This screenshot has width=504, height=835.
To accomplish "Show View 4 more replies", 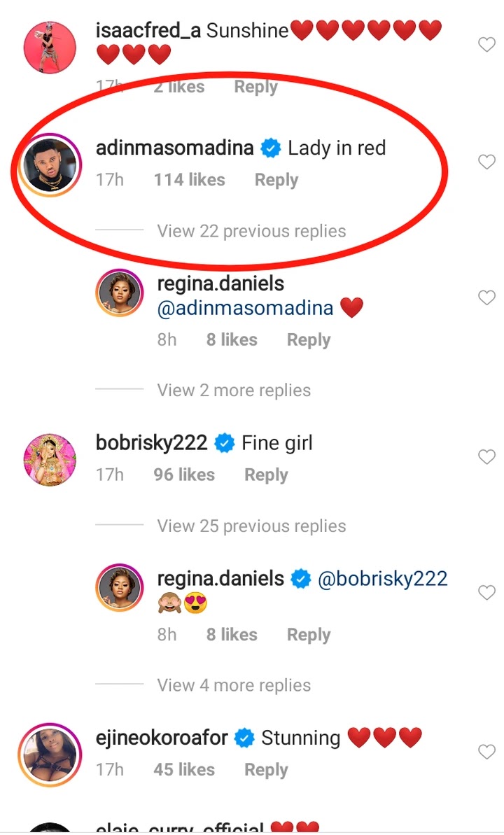I will click(234, 685).
